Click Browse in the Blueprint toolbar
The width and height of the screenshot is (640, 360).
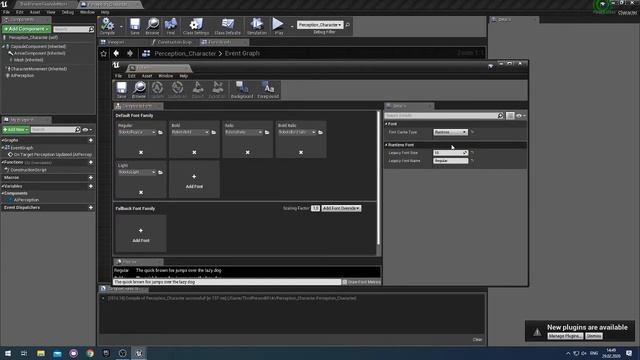point(153,26)
